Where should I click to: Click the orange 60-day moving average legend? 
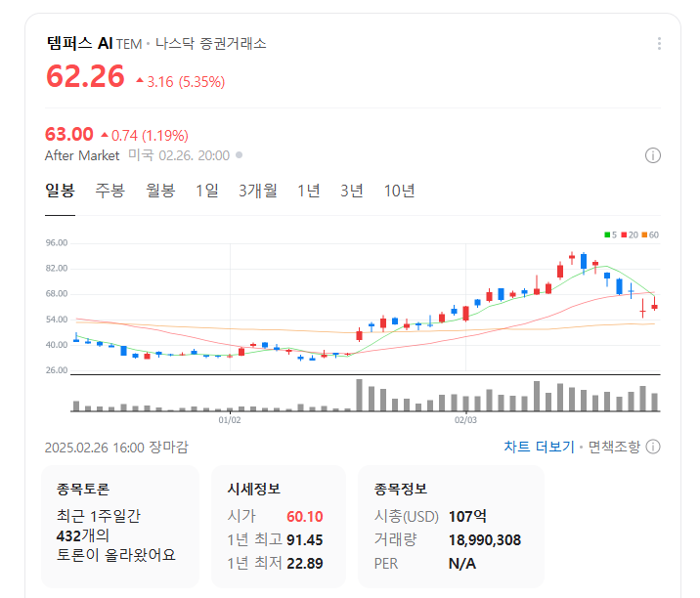(650, 235)
